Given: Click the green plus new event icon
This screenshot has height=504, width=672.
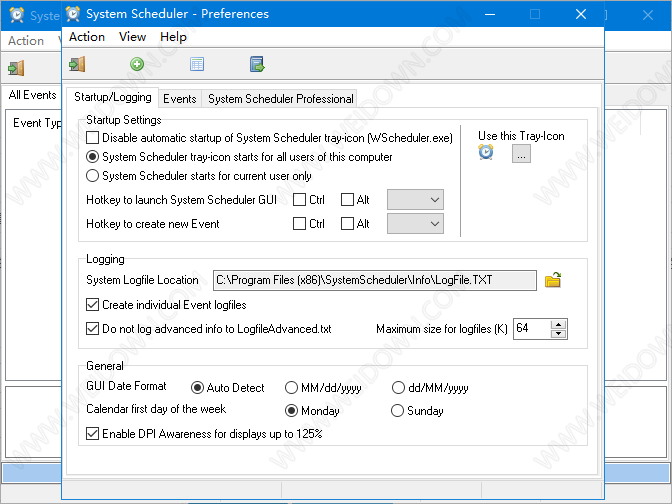Looking at the screenshot, I should pyautogui.click(x=137, y=64).
